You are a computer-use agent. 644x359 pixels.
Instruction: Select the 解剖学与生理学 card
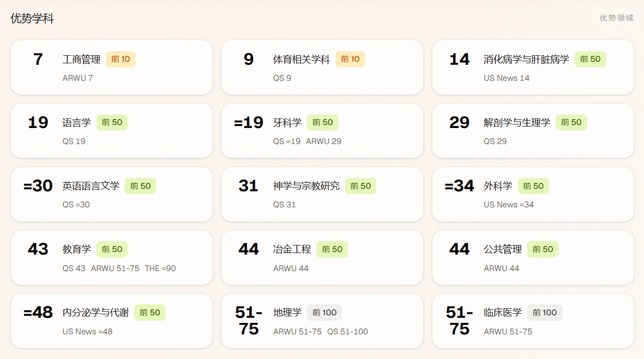coord(533,131)
